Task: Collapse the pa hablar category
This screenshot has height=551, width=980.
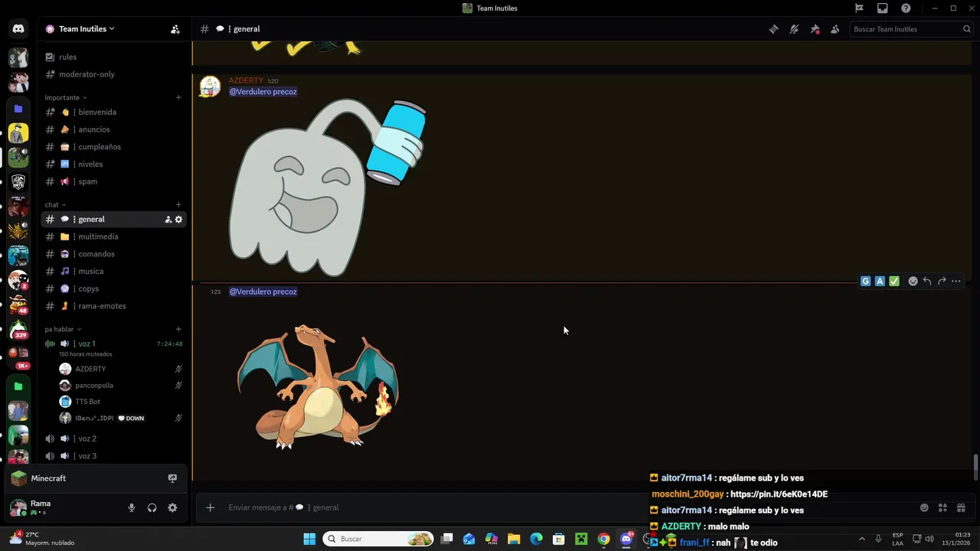Action: [62, 329]
